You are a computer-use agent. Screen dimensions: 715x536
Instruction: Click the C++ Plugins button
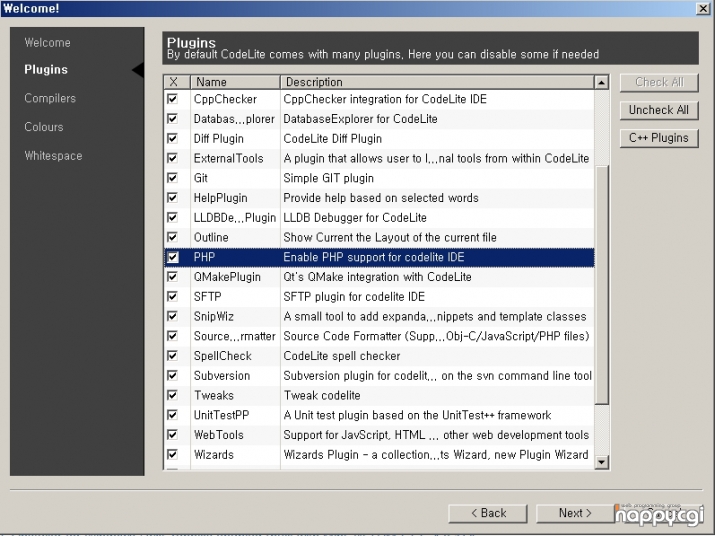tap(659, 138)
